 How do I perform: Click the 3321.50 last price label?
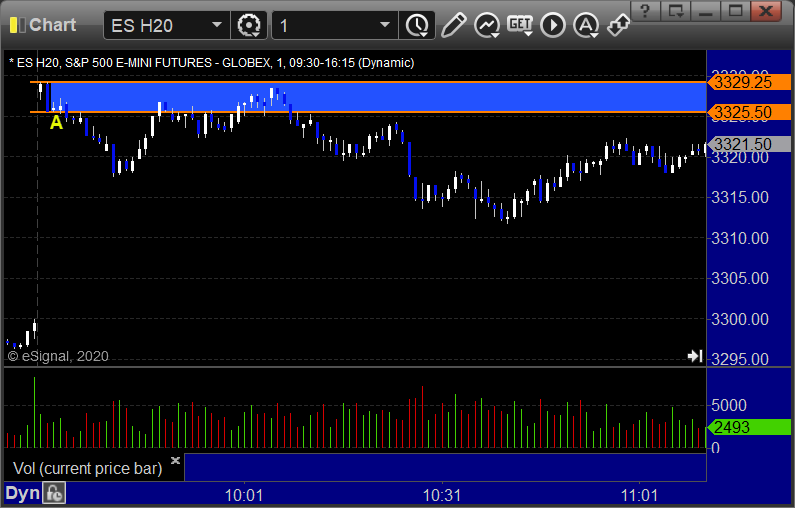click(x=749, y=144)
